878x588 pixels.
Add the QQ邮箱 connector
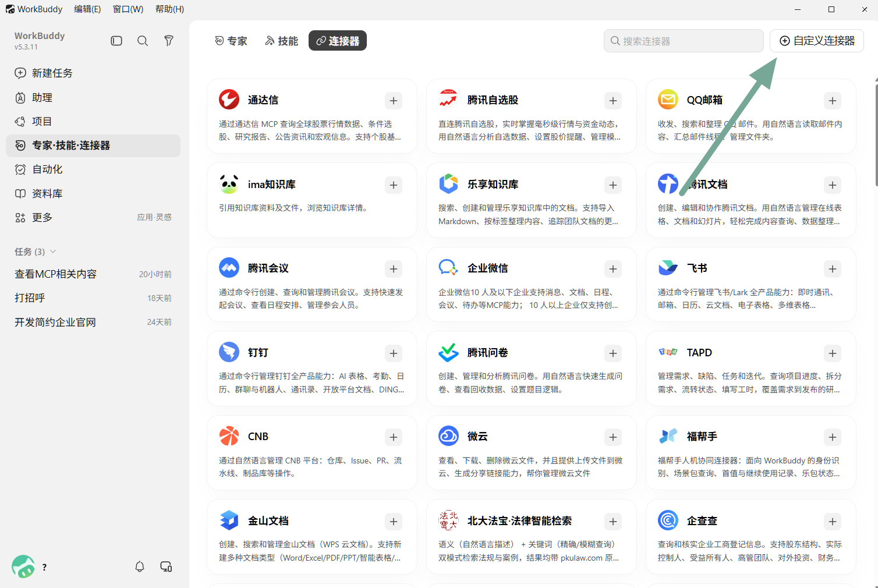coord(833,101)
